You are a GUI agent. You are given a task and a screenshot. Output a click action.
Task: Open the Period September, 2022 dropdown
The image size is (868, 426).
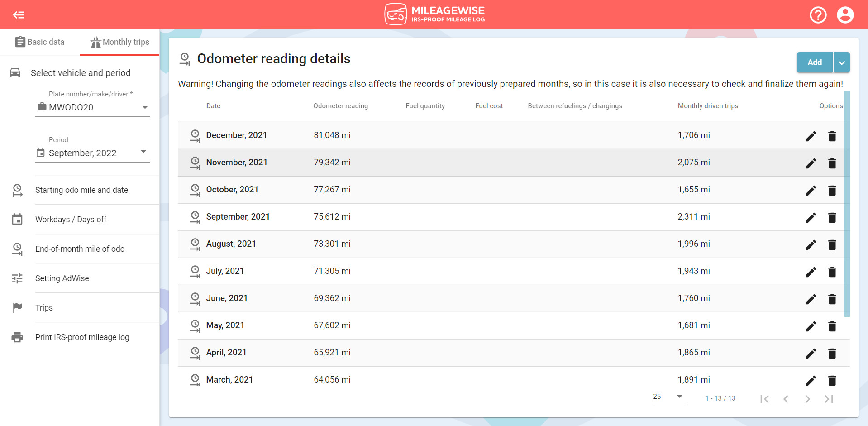click(93, 153)
